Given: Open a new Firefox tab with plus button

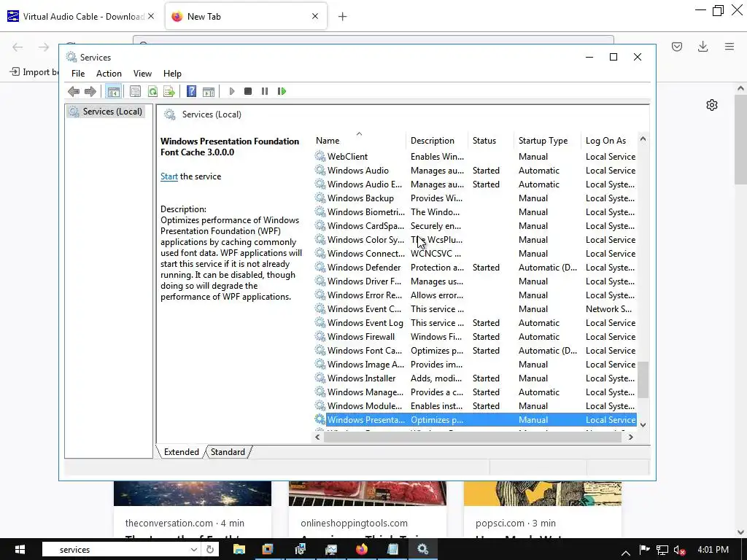Looking at the screenshot, I should 343,17.
